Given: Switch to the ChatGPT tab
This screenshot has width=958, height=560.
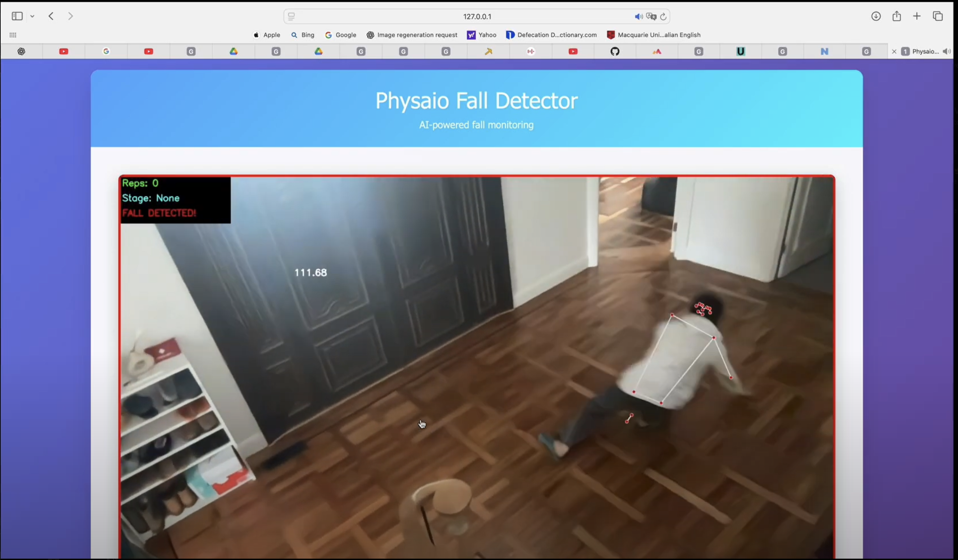Looking at the screenshot, I should [21, 51].
